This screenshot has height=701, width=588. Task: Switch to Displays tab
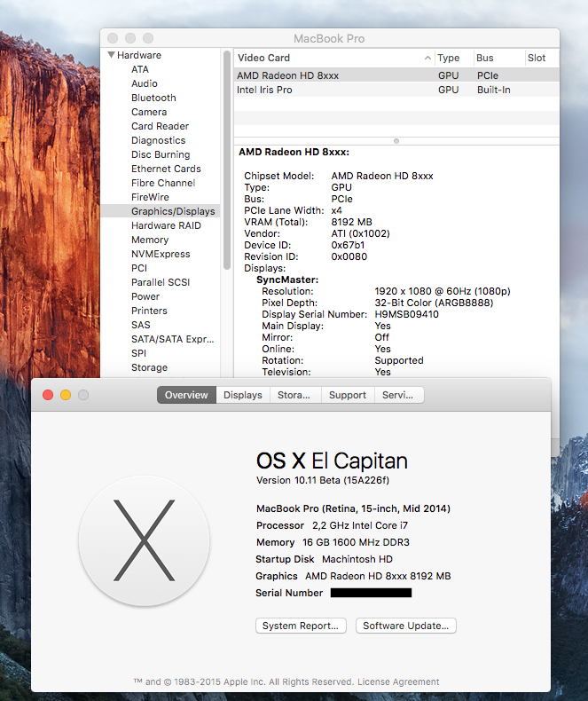point(243,395)
